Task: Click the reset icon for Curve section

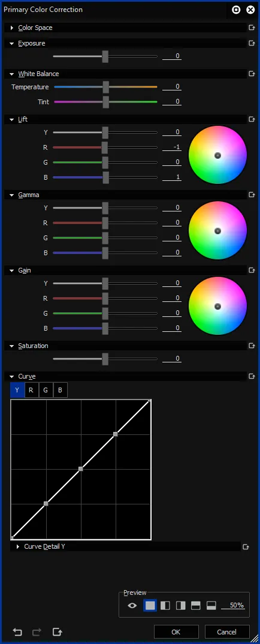Action: click(x=252, y=376)
